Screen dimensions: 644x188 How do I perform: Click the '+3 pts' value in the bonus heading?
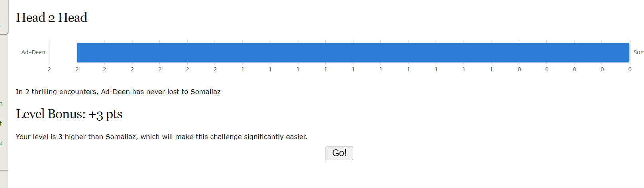[x=105, y=114]
